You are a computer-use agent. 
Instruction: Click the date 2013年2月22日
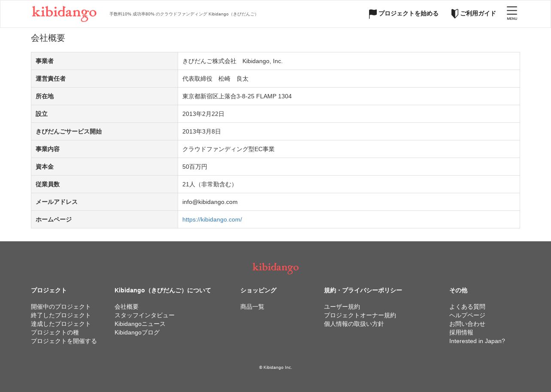coord(203,114)
